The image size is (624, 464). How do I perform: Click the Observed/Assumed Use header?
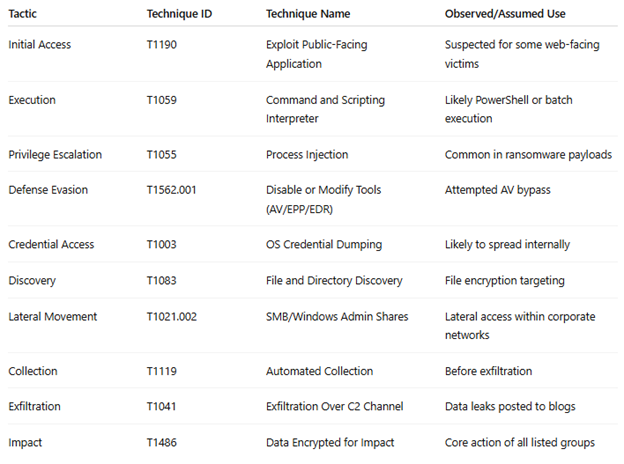505,14
